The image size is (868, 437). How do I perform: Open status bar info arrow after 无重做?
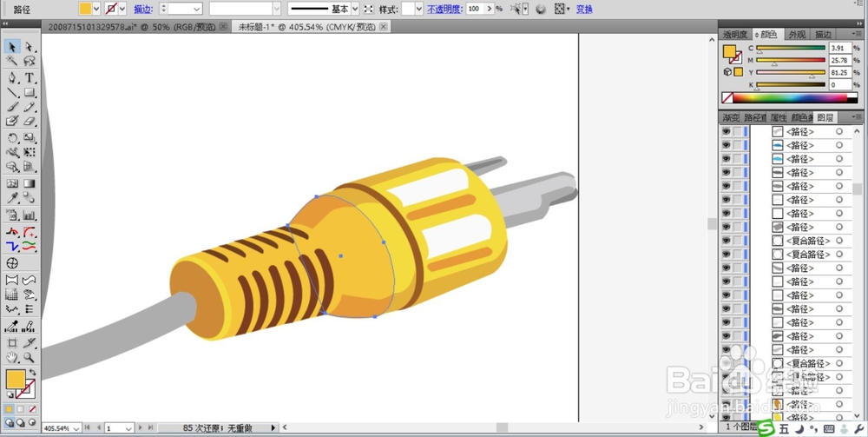[x=273, y=428]
